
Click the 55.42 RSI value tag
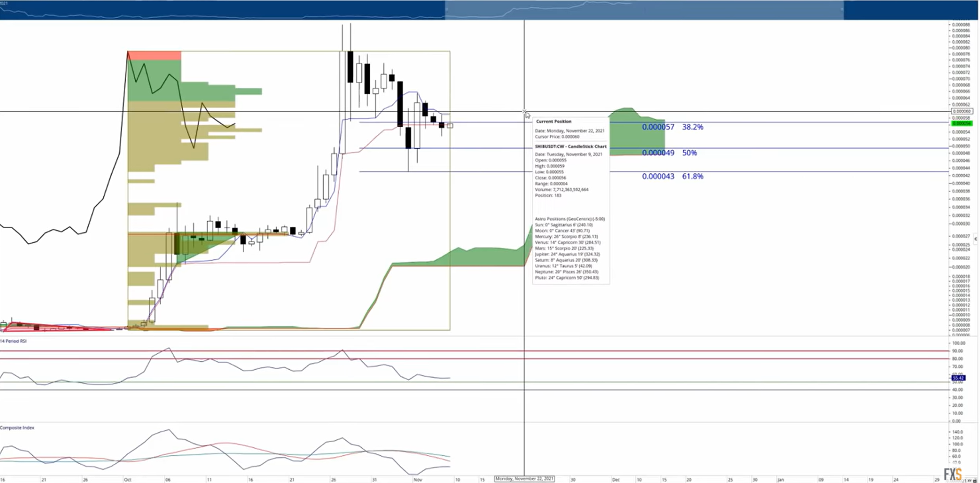[958, 378]
